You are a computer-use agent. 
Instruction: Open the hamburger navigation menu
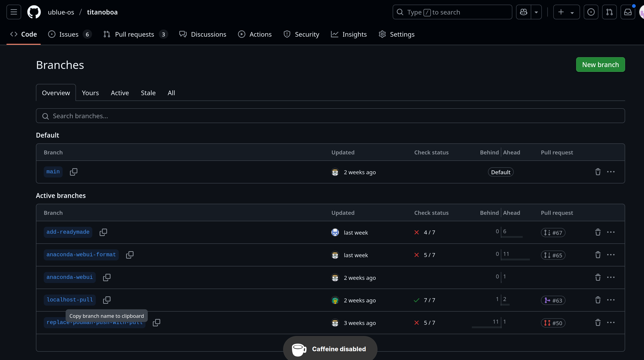pyautogui.click(x=14, y=12)
